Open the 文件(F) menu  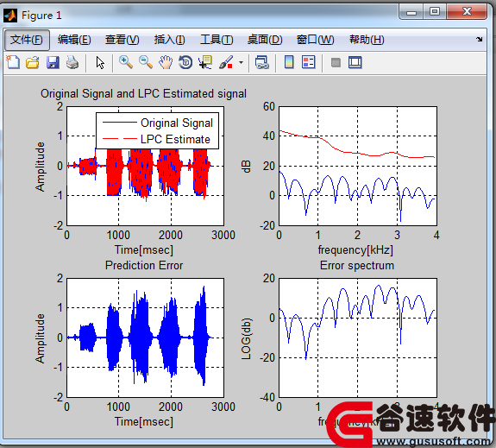click(x=27, y=40)
